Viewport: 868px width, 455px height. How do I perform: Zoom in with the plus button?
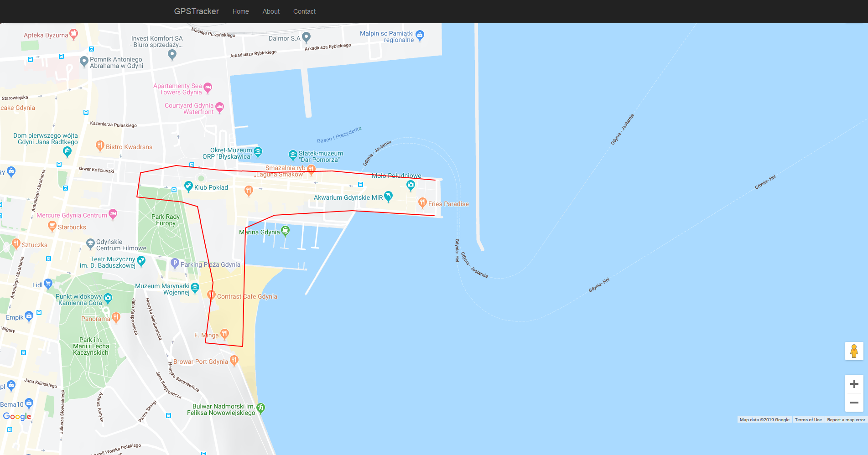854,384
